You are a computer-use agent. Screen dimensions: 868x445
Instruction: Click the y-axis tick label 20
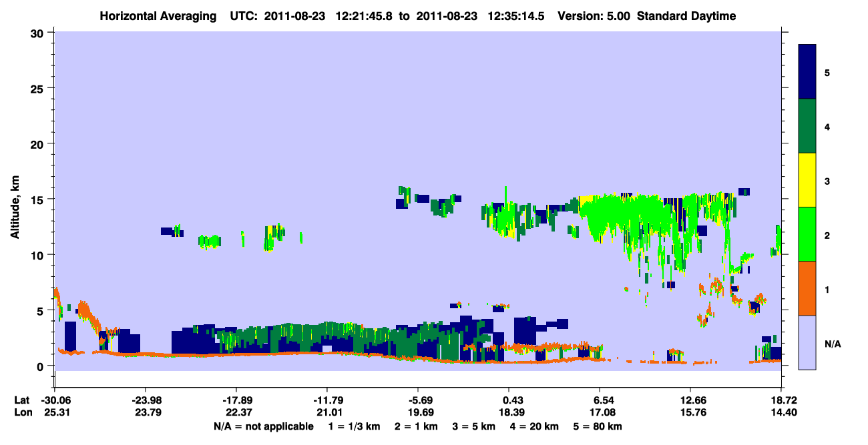tap(38, 143)
